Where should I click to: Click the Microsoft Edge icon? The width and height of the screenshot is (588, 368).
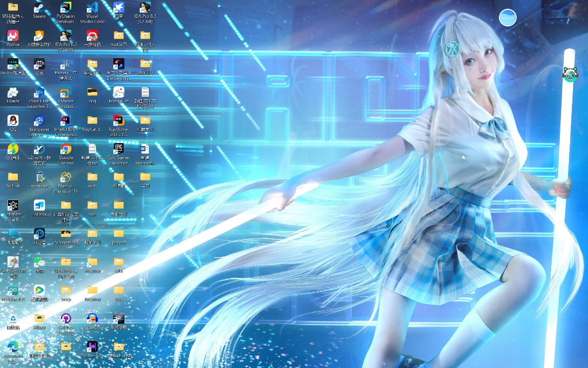[13, 347]
